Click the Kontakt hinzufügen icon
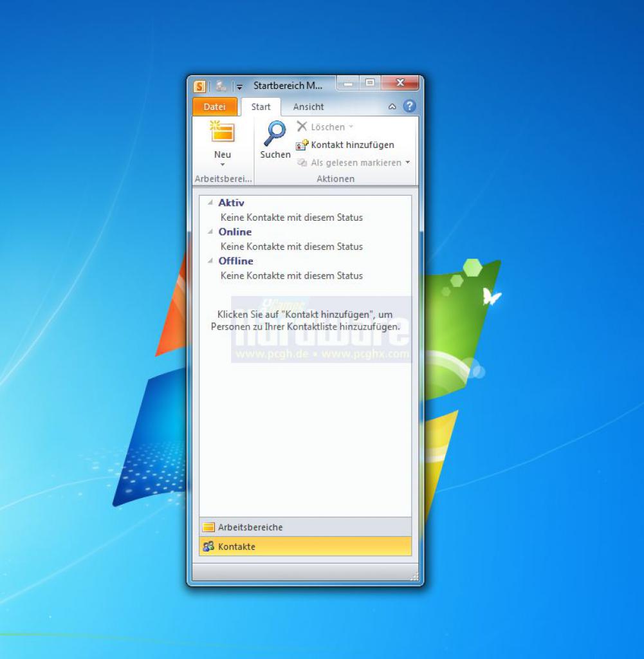 [x=302, y=145]
